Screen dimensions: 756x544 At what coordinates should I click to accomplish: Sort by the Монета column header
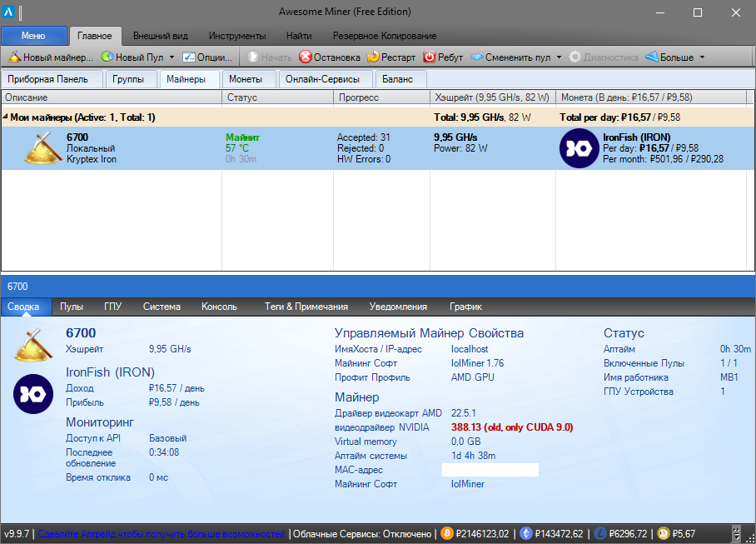click(651, 97)
